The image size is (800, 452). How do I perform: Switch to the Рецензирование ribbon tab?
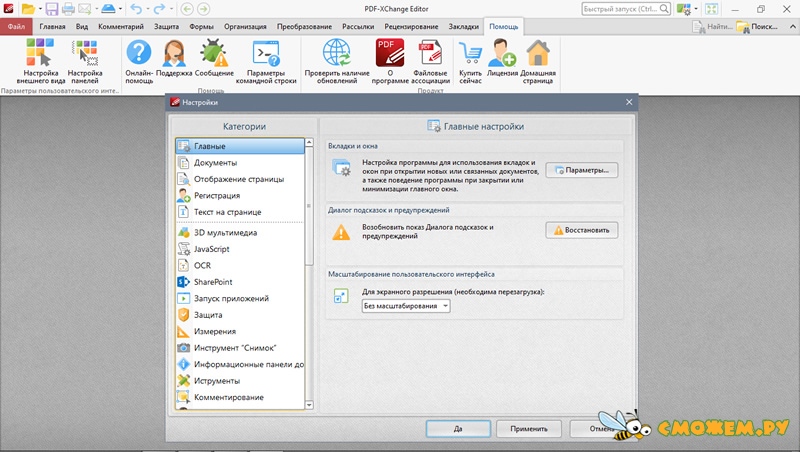[411, 27]
